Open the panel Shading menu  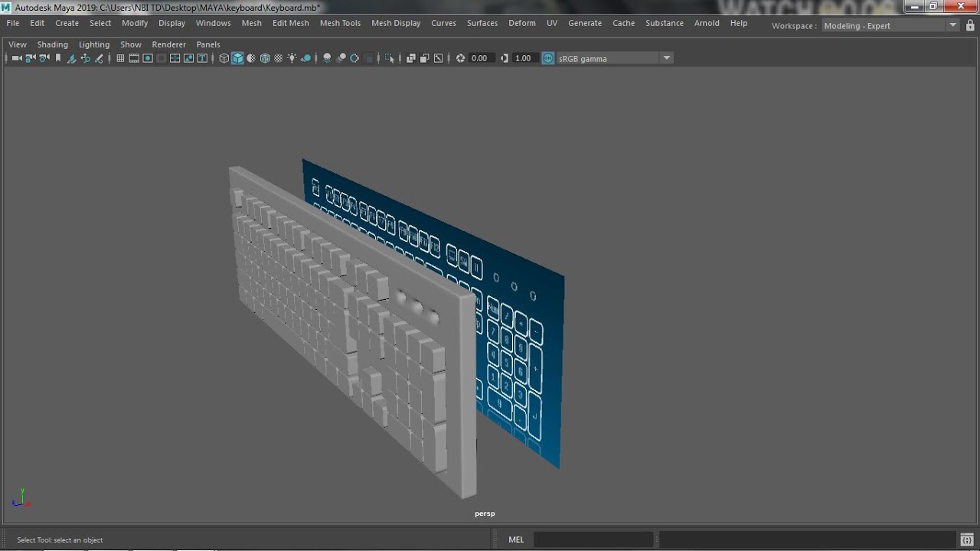(53, 44)
